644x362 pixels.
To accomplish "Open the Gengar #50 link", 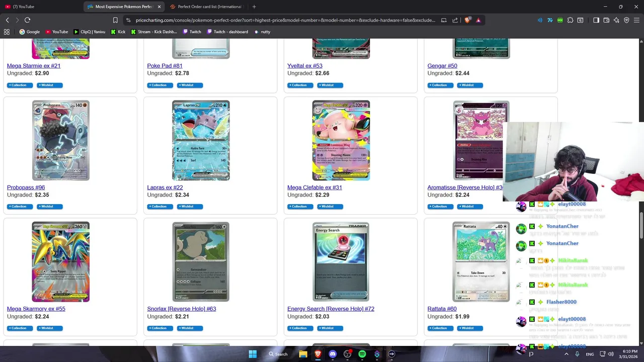I will click(x=442, y=66).
